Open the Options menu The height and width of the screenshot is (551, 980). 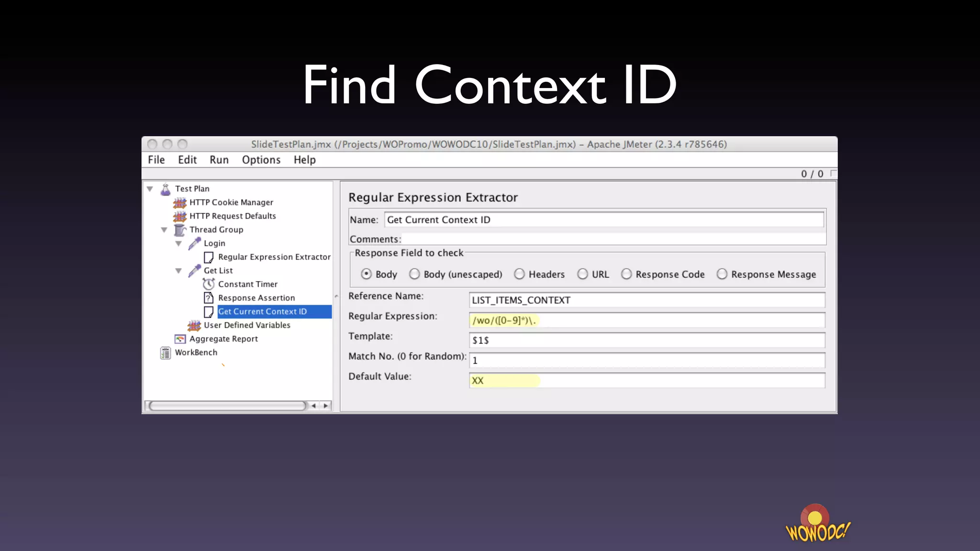point(261,160)
